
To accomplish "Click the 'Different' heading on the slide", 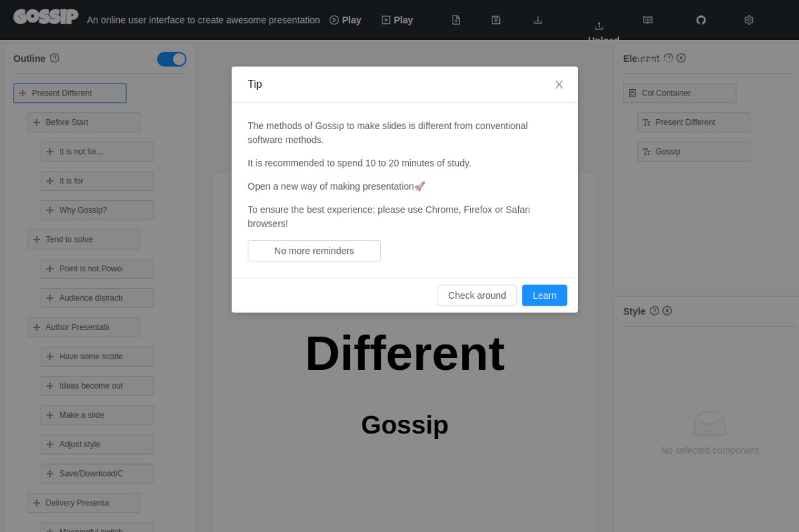I will coord(404,354).
